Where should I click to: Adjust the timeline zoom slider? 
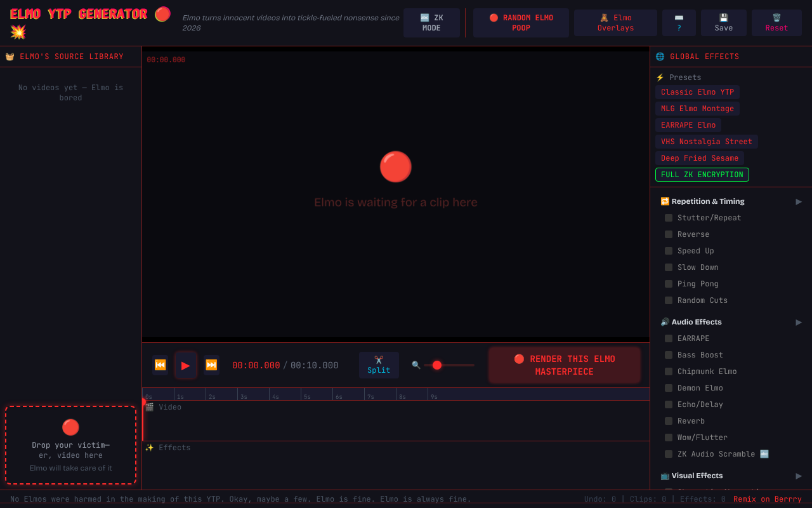click(449, 365)
